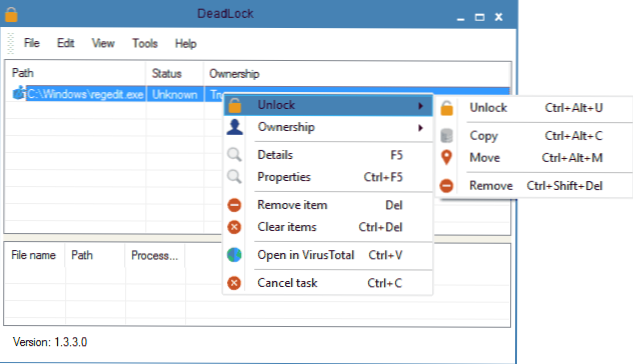Click the red X icon beside Clear items
633x364 pixels.
pyautogui.click(x=234, y=227)
